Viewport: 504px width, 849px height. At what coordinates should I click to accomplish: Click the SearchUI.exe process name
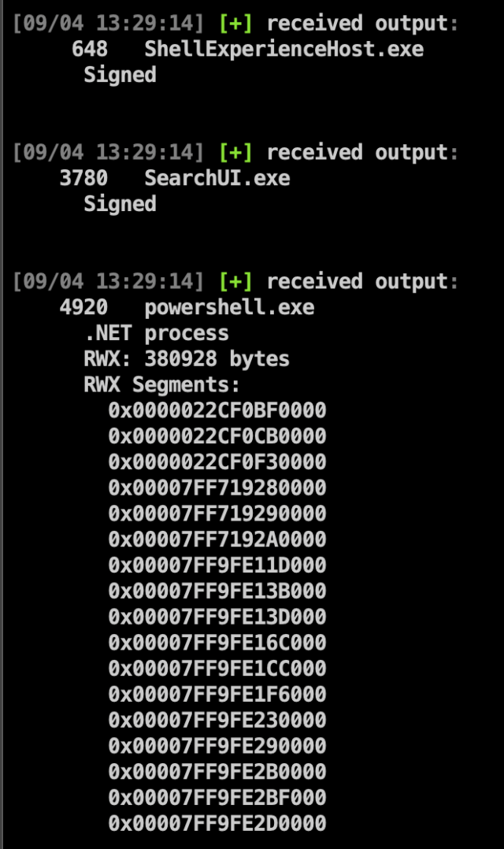tap(217, 178)
